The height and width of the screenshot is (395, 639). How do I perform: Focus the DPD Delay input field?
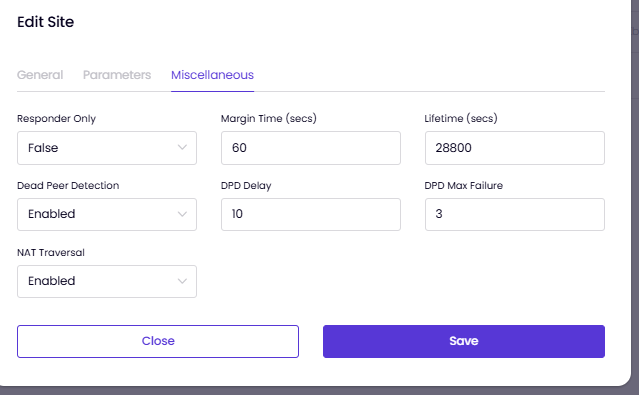pos(311,214)
